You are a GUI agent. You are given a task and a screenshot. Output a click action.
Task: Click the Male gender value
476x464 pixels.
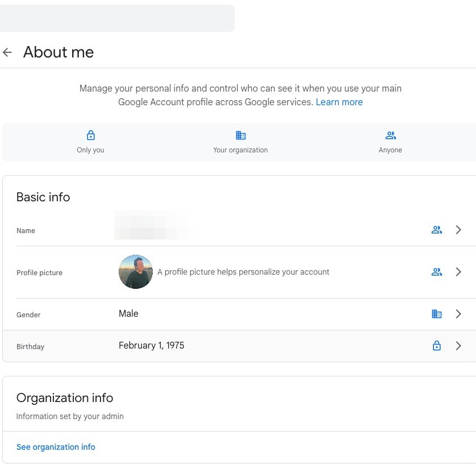(128, 314)
